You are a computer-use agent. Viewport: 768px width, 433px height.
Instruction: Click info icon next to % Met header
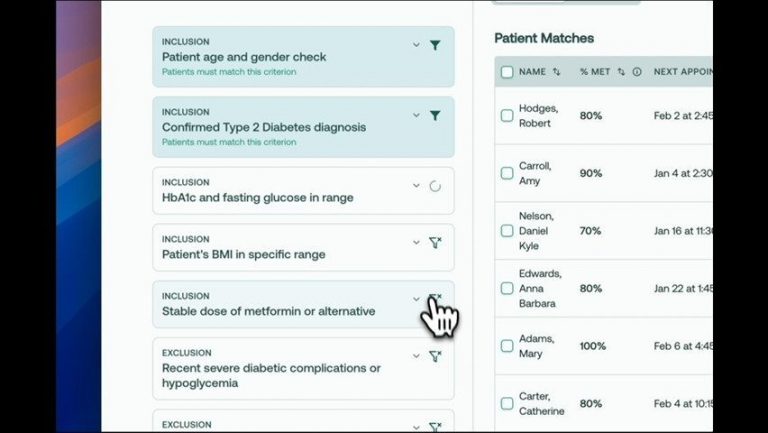pos(637,72)
